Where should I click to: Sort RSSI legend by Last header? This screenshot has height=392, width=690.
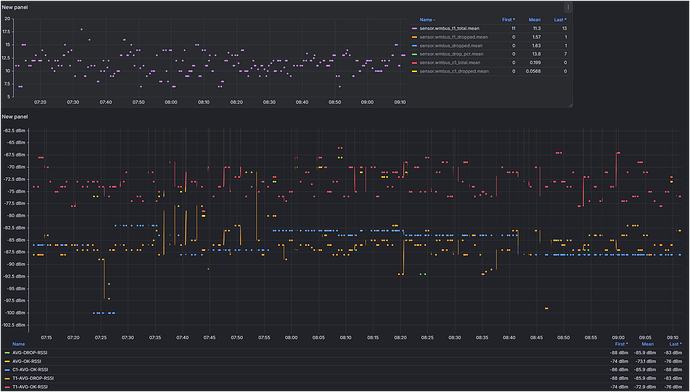click(675, 344)
